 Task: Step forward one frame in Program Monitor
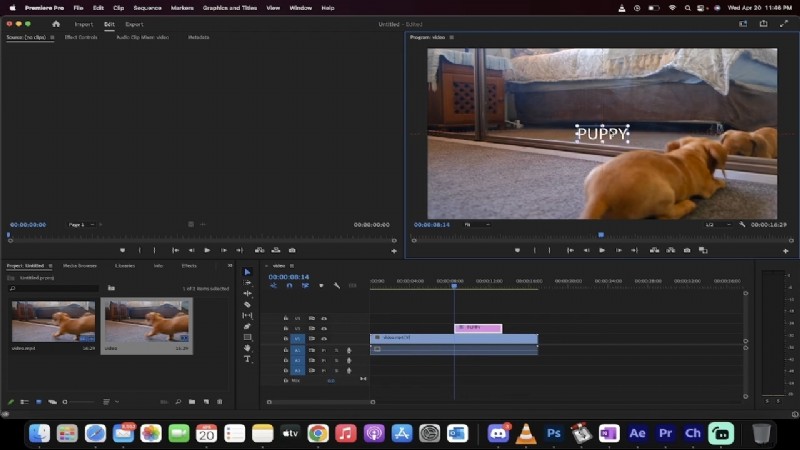[618, 251]
